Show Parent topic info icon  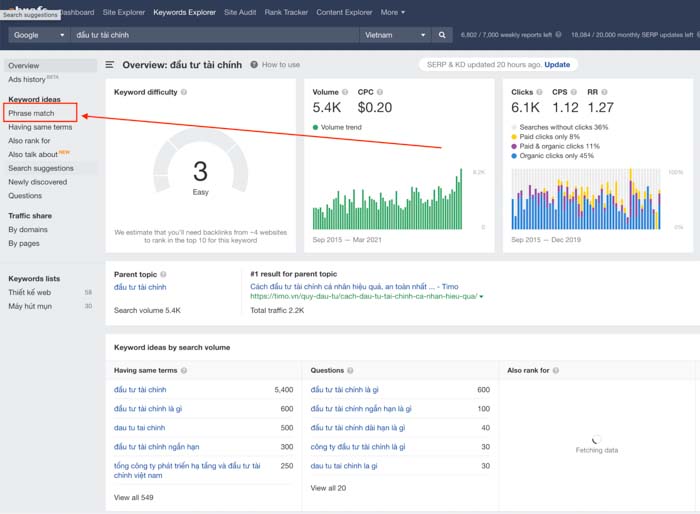(x=163, y=274)
